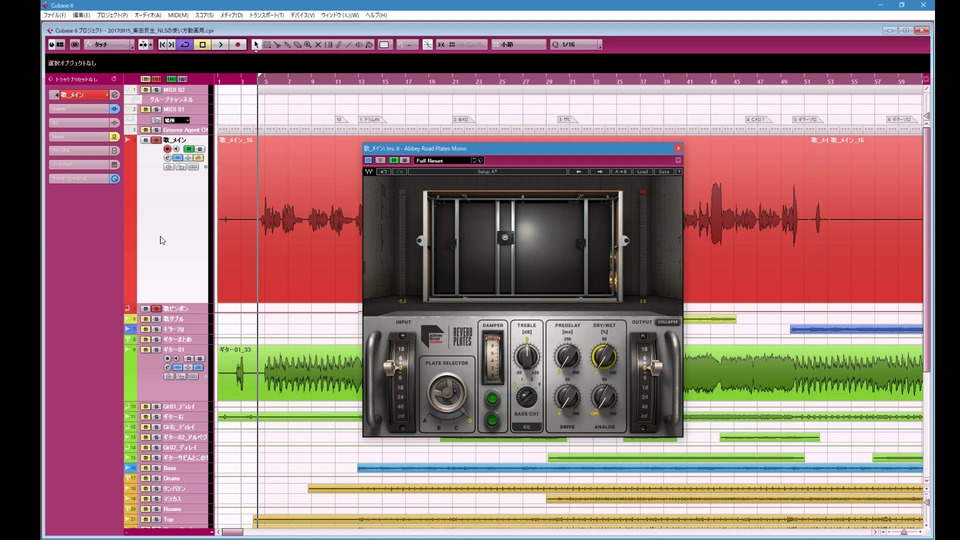
Task: Toggle the Snap button in toolbar
Action: coord(441,45)
